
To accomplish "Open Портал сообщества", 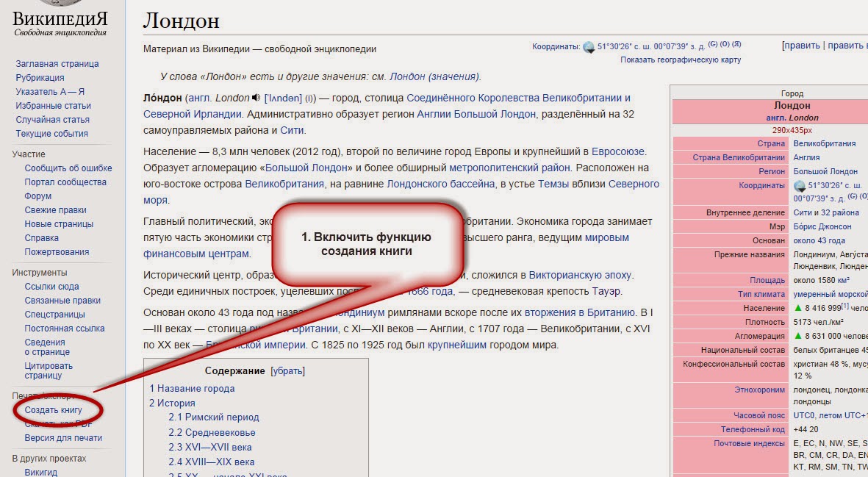I will (65, 182).
